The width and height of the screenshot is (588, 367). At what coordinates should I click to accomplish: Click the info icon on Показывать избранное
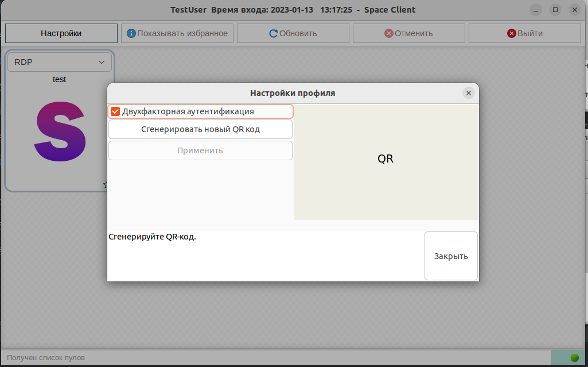pyautogui.click(x=131, y=33)
